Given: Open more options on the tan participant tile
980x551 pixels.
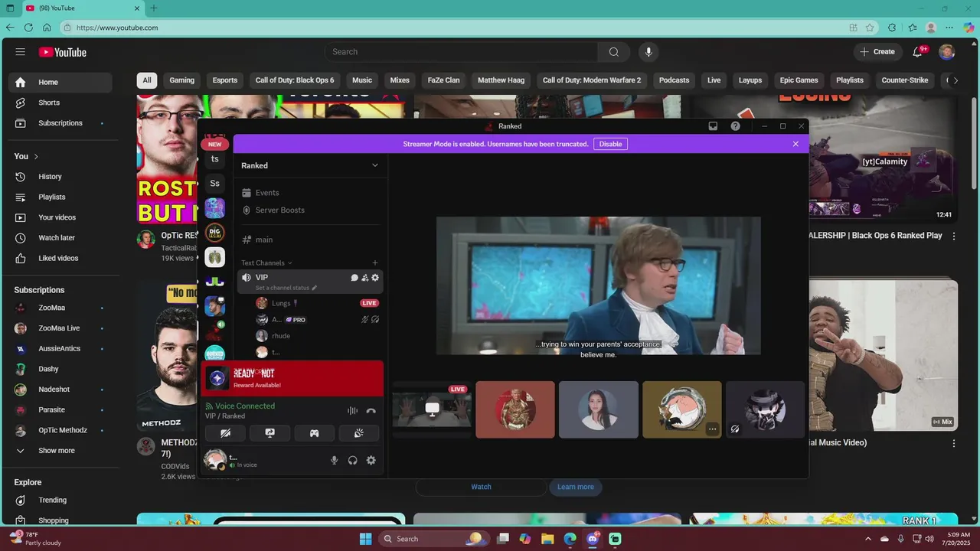Looking at the screenshot, I should (712, 429).
